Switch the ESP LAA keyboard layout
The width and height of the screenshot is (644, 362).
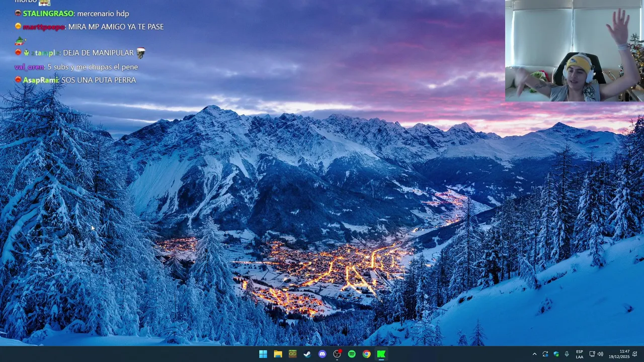580,354
